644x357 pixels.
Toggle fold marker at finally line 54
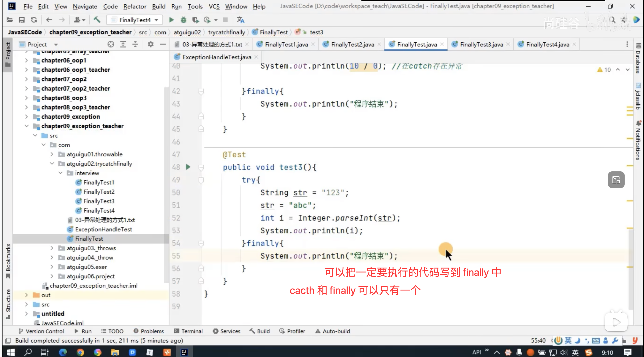tap(201, 243)
